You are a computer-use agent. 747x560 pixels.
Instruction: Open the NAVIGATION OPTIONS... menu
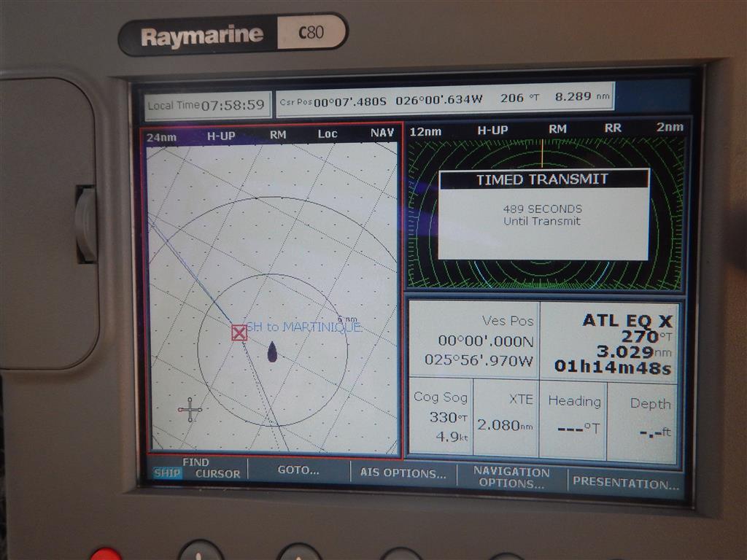[x=511, y=478]
